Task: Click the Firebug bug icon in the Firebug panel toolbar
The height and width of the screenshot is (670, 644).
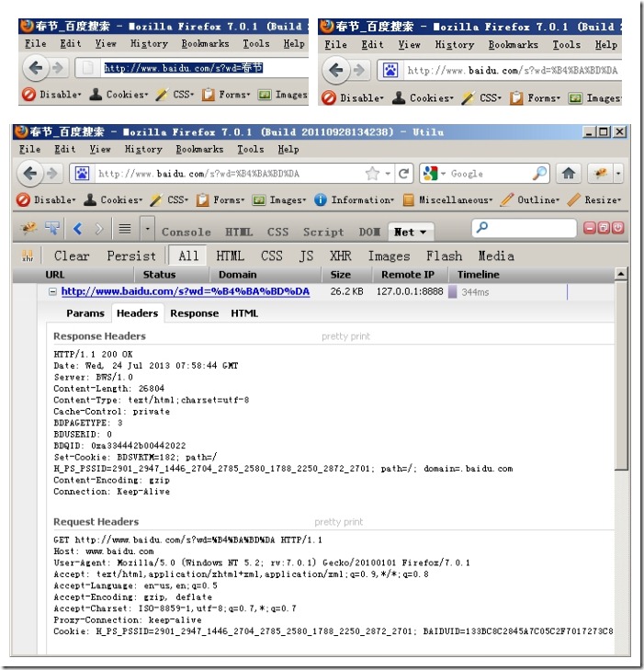Action: tap(29, 229)
